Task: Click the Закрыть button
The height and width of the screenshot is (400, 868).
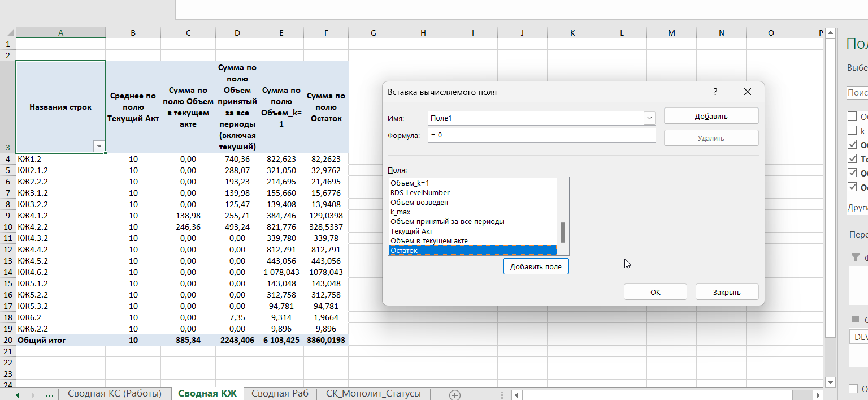Action: pyautogui.click(x=726, y=292)
